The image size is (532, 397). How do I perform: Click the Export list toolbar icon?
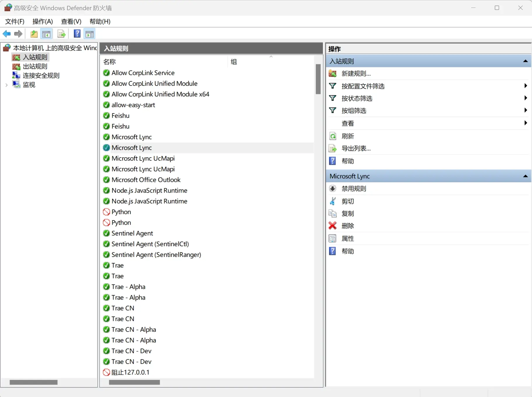pos(61,34)
